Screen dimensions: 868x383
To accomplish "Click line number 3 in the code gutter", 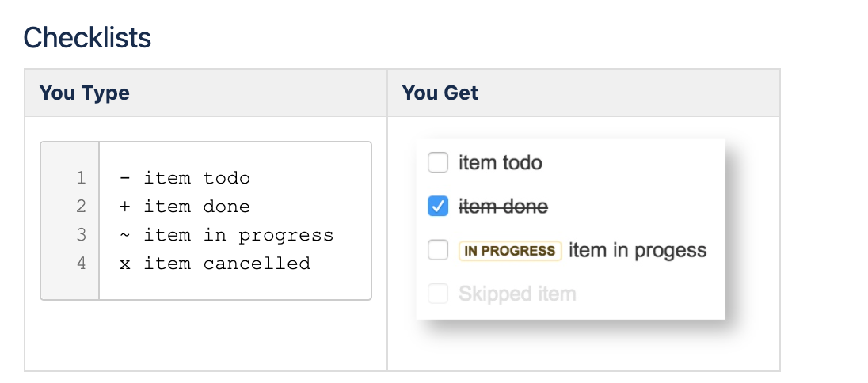I will pyautogui.click(x=81, y=235).
